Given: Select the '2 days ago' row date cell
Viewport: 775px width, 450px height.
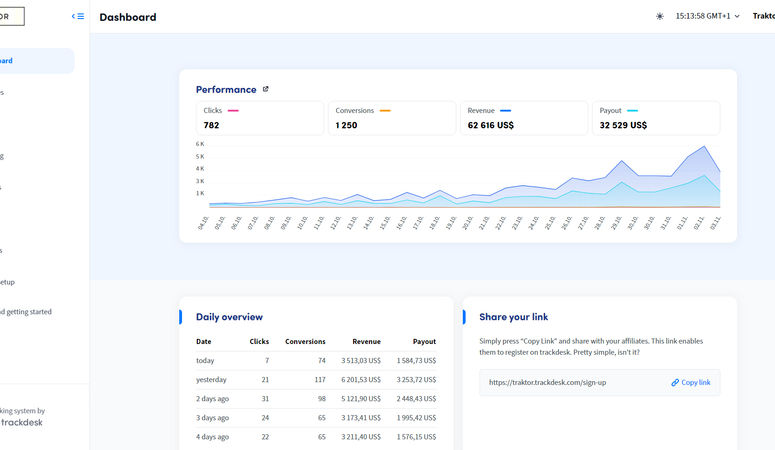Looking at the screenshot, I should pyautogui.click(x=213, y=399).
